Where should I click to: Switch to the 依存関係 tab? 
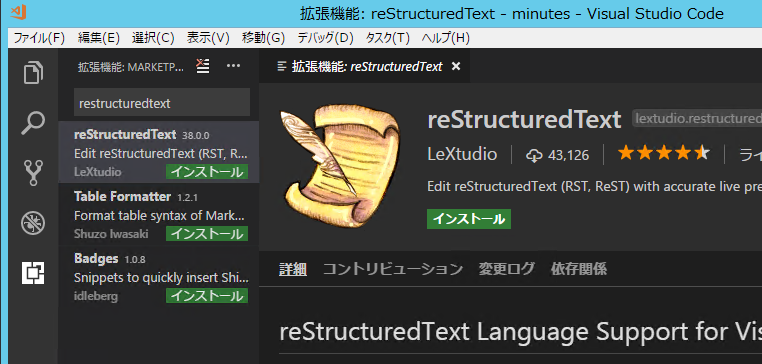579,269
